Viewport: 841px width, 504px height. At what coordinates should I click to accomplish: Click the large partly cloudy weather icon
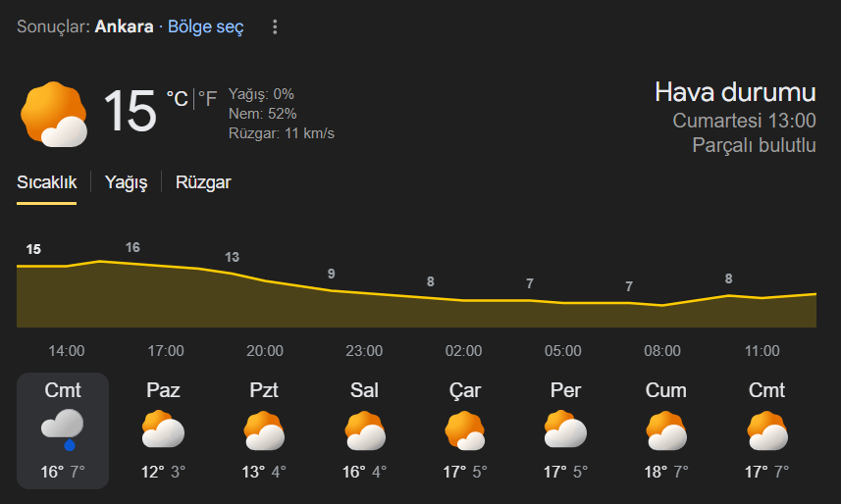click(x=54, y=114)
